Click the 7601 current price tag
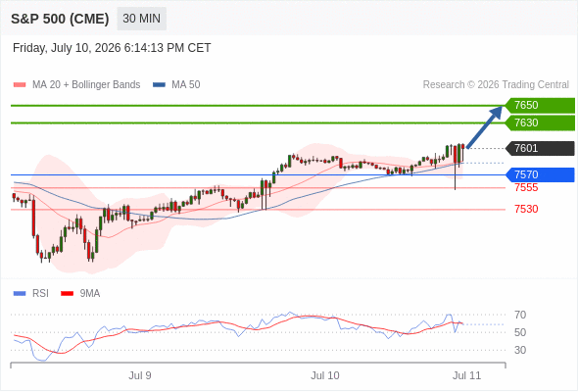This screenshot has height=392, width=578. click(540, 148)
